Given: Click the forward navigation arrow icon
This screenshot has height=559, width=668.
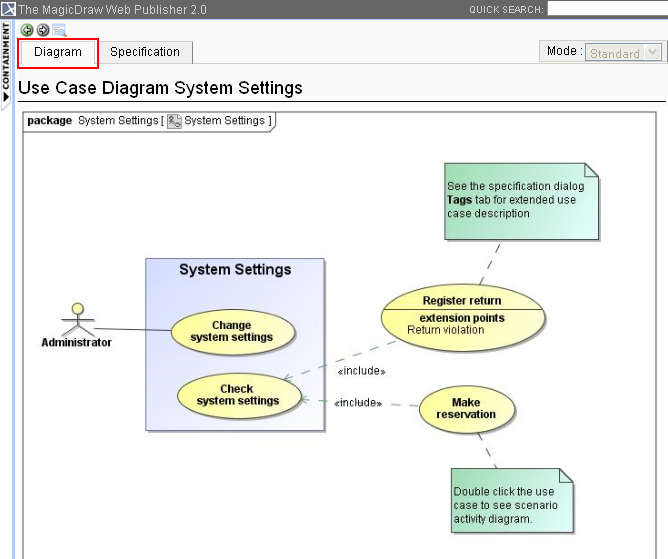Looking at the screenshot, I should coord(43,30).
